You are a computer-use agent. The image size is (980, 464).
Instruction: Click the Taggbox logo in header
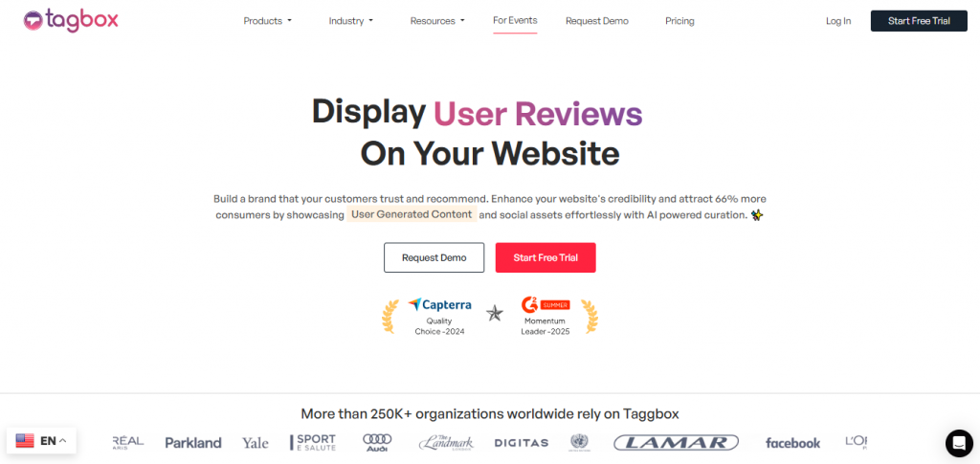click(x=71, y=20)
